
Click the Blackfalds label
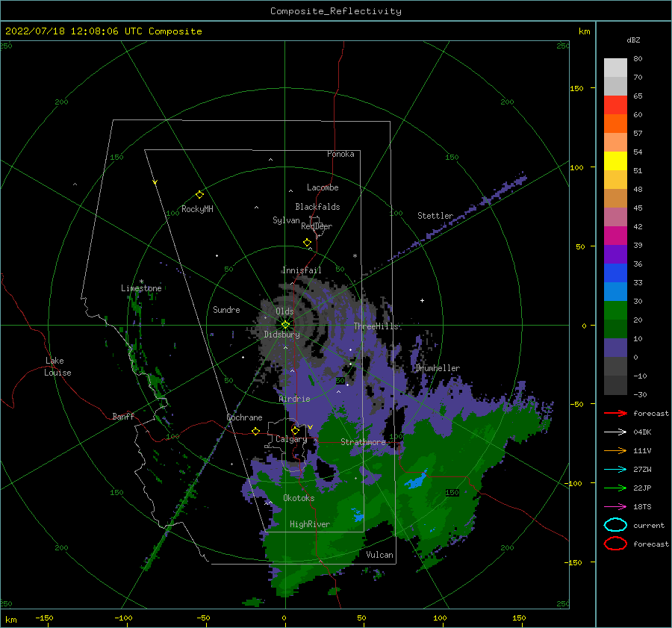tap(317, 207)
